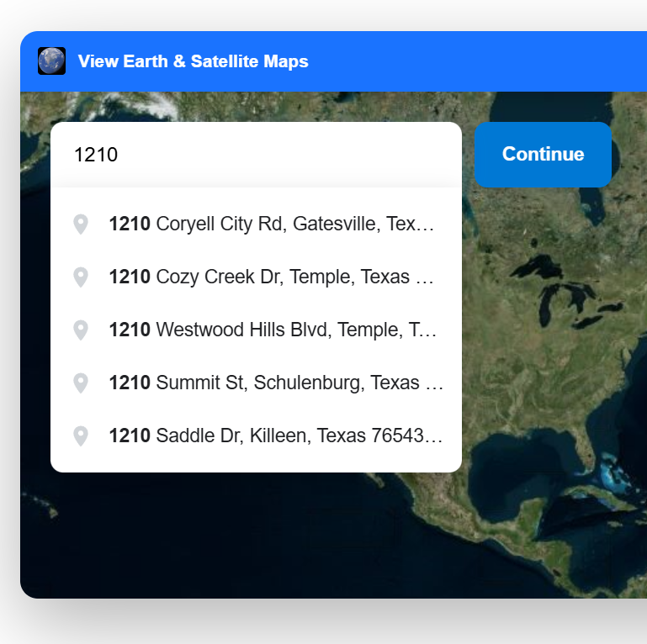Click the pin icon beside Summit St
This screenshot has width=647, height=644.
[x=81, y=383]
